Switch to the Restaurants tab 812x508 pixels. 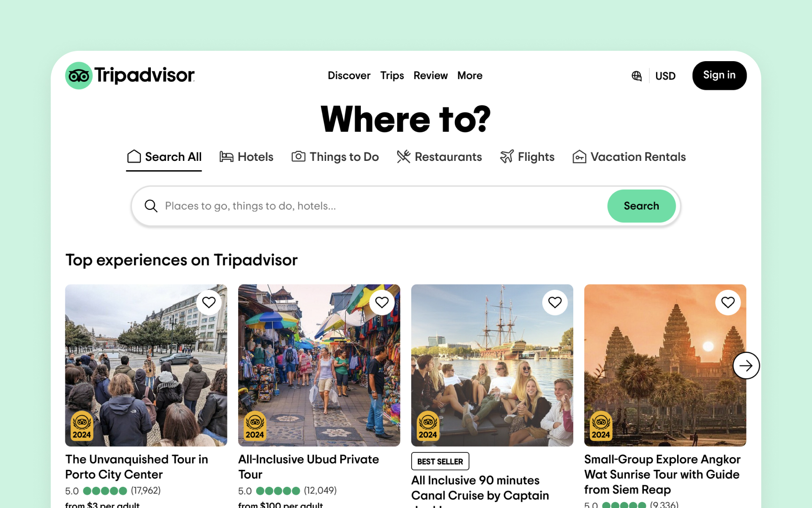click(x=439, y=157)
